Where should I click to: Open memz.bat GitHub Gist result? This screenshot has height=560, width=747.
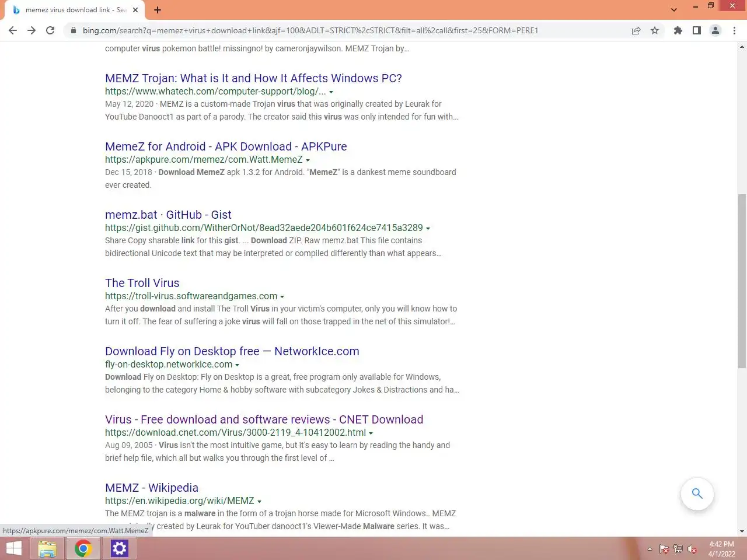tap(168, 215)
